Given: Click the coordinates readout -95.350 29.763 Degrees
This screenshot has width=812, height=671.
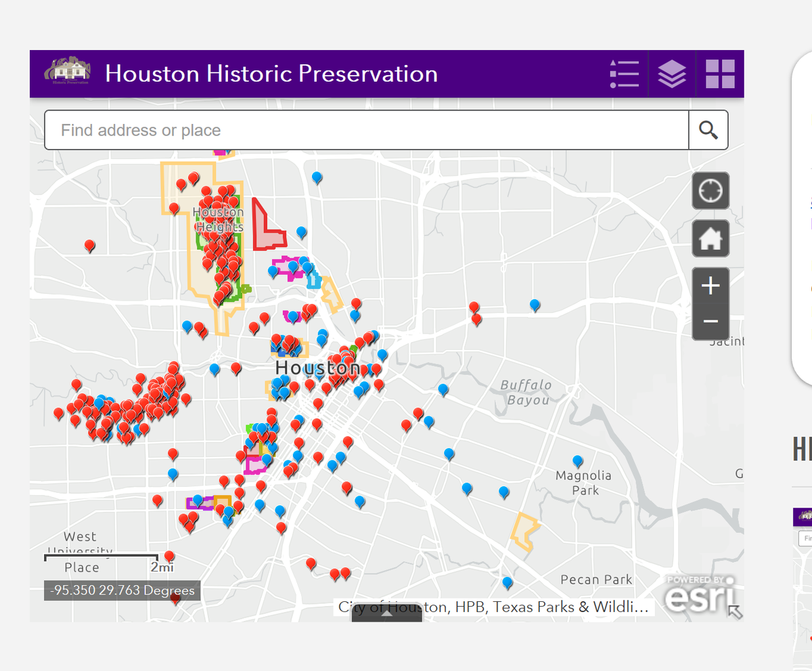Looking at the screenshot, I should pyautogui.click(x=122, y=590).
